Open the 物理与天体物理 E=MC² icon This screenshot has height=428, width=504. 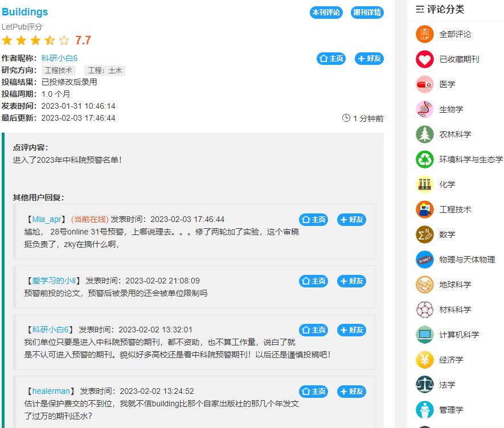425,260
